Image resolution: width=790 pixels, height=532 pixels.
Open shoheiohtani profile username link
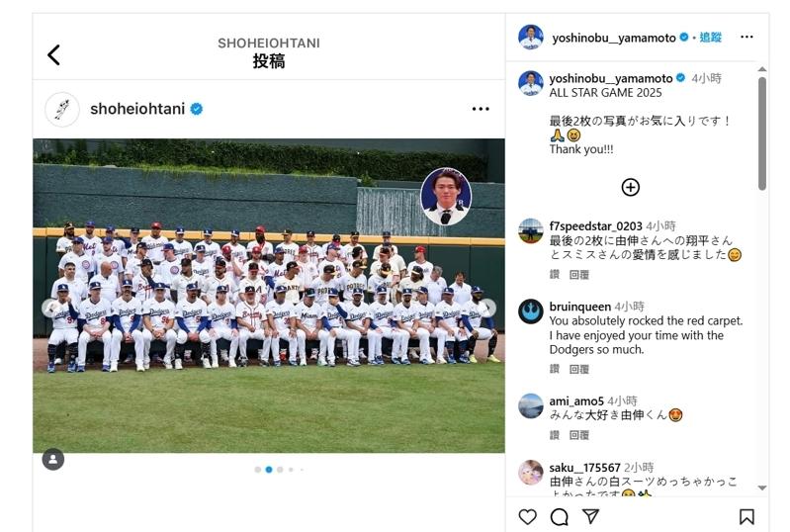click(137, 109)
